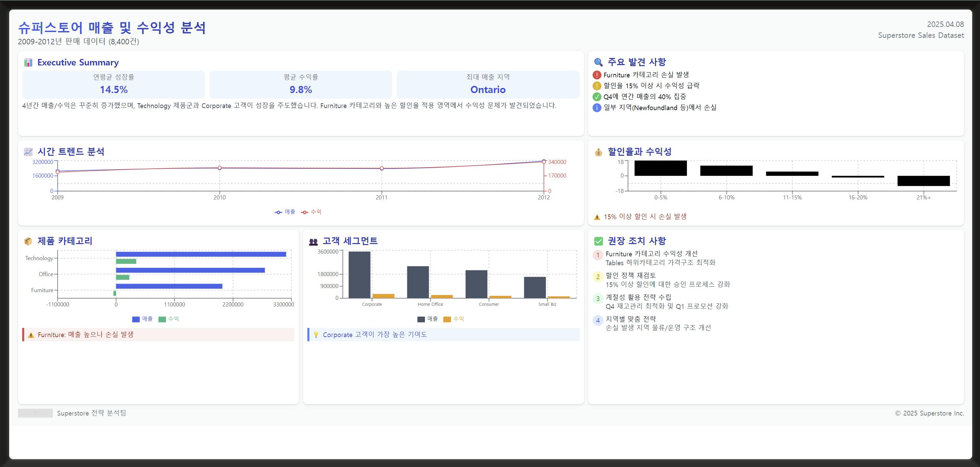Click the green check icon for Q4 매출
The width and height of the screenshot is (980, 467).
(x=597, y=97)
